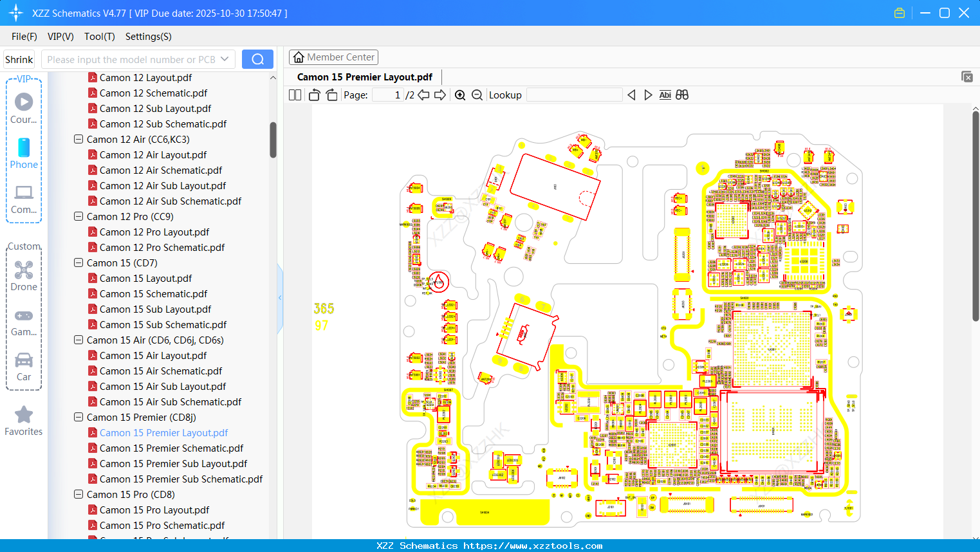Screen dimensions: 980x552
Task: Toggle the Abi whole-word match icon
Action: click(665, 95)
